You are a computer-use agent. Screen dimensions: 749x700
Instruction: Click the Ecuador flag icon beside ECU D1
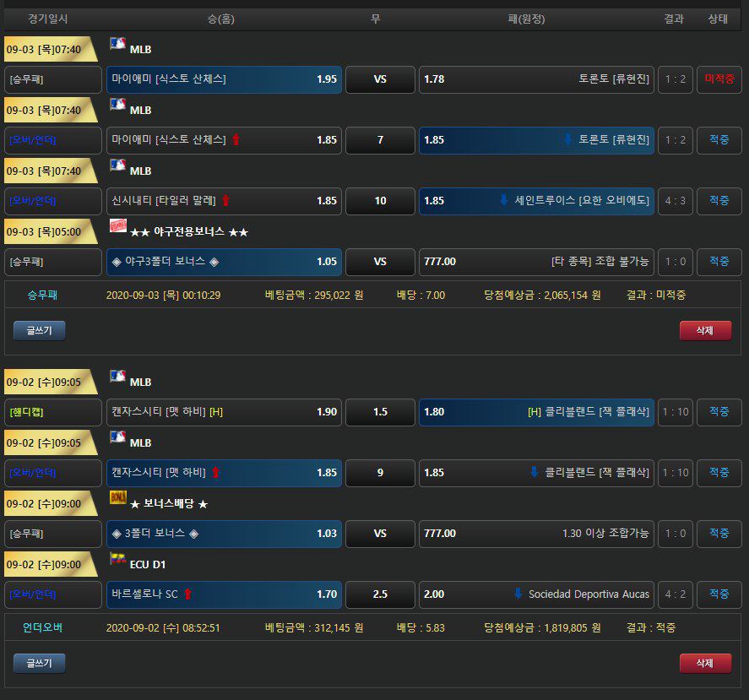click(x=117, y=560)
